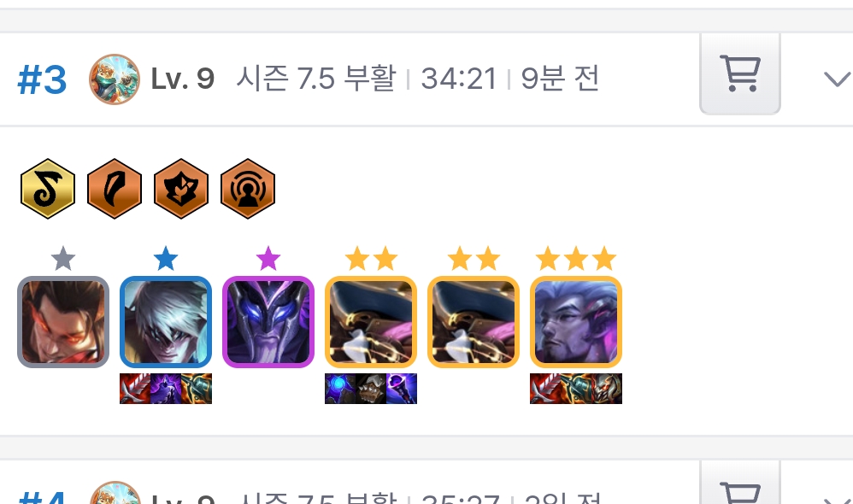Select the bronze feather trait hexagon

pyautogui.click(x=115, y=189)
